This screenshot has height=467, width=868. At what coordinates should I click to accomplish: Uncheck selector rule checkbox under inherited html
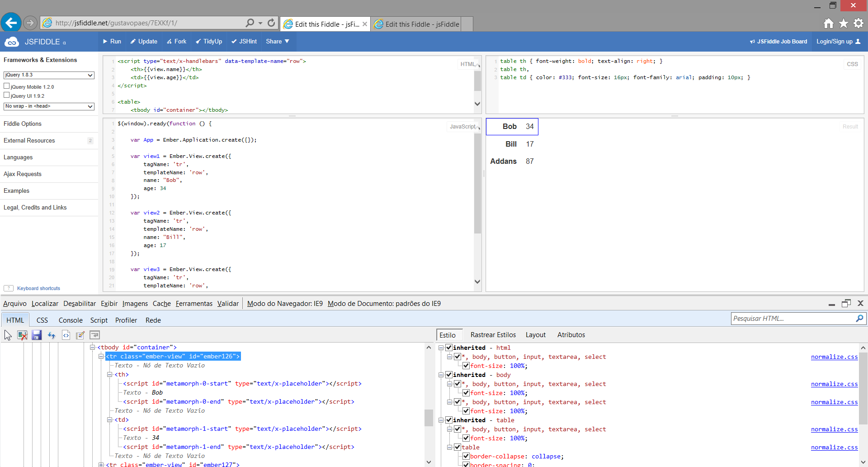457,357
